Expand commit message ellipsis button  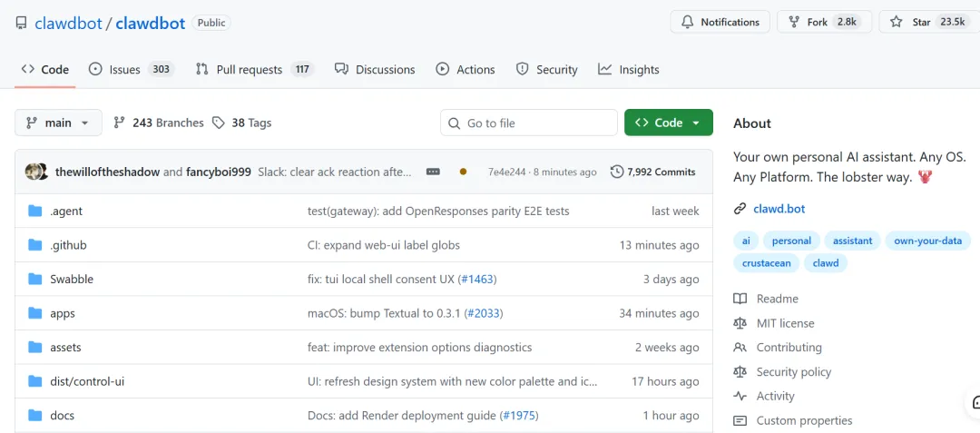[x=433, y=172]
